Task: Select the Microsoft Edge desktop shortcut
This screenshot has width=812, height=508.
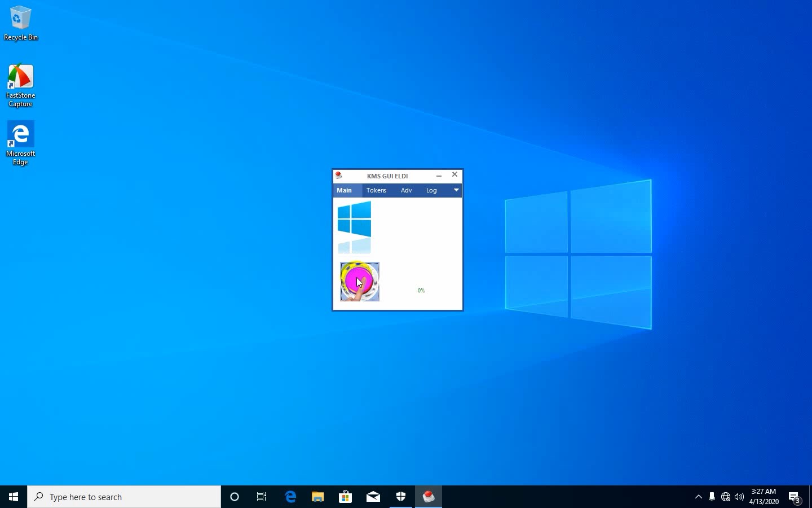Action: 21,144
